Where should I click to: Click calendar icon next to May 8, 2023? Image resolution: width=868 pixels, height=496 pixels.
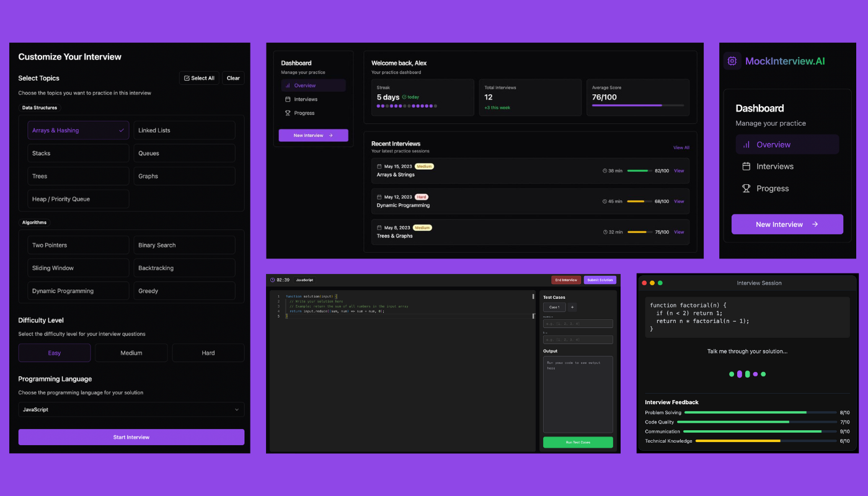pyautogui.click(x=379, y=228)
